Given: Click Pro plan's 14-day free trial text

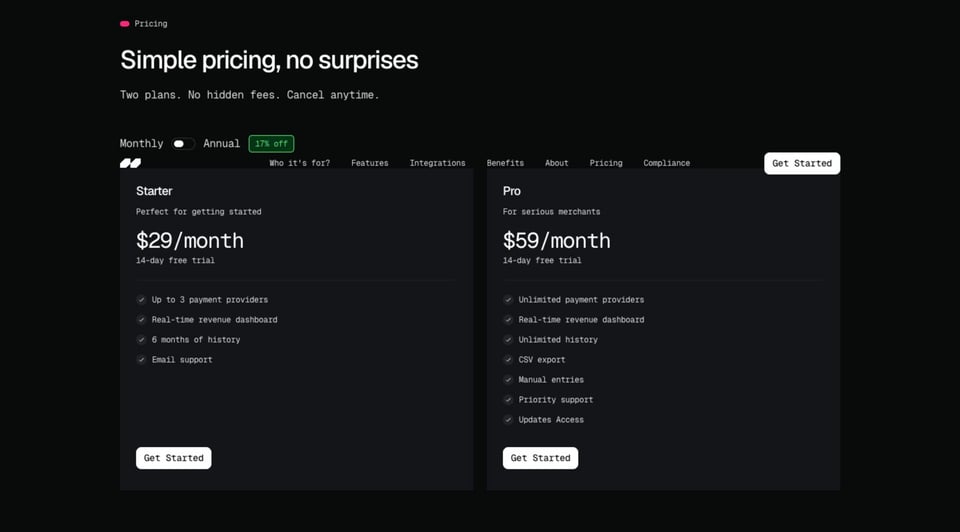Looking at the screenshot, I should [x=542, y=261].
